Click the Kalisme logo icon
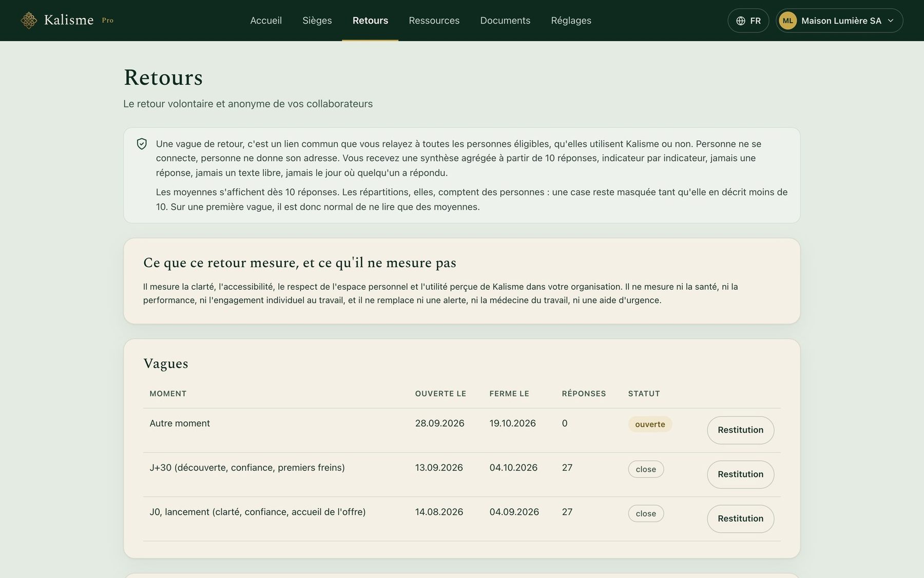Screen dimensions: 924x578 tap(29, 21)
